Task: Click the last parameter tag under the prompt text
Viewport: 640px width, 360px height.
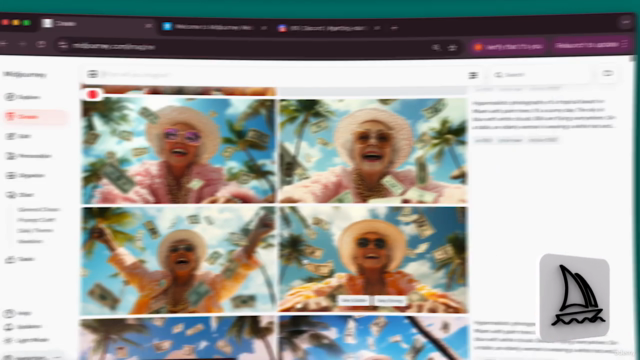Action: 542,140
